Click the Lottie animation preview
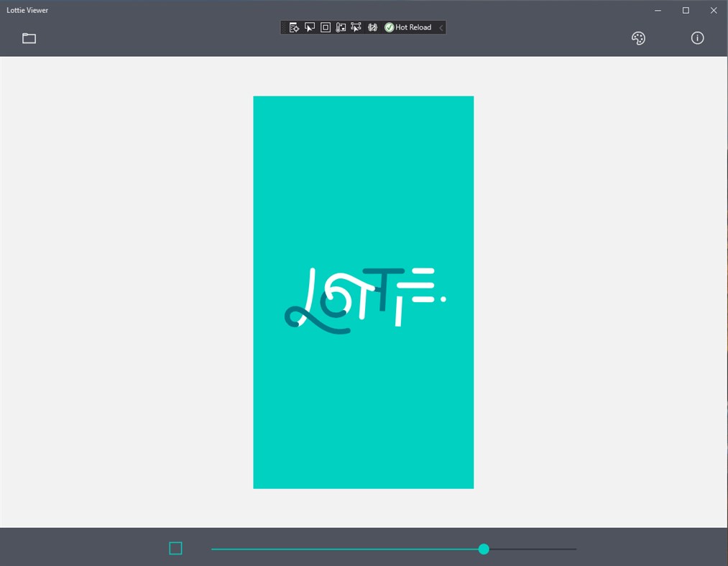This screenshot has width=728, height=566. (364, 292)
